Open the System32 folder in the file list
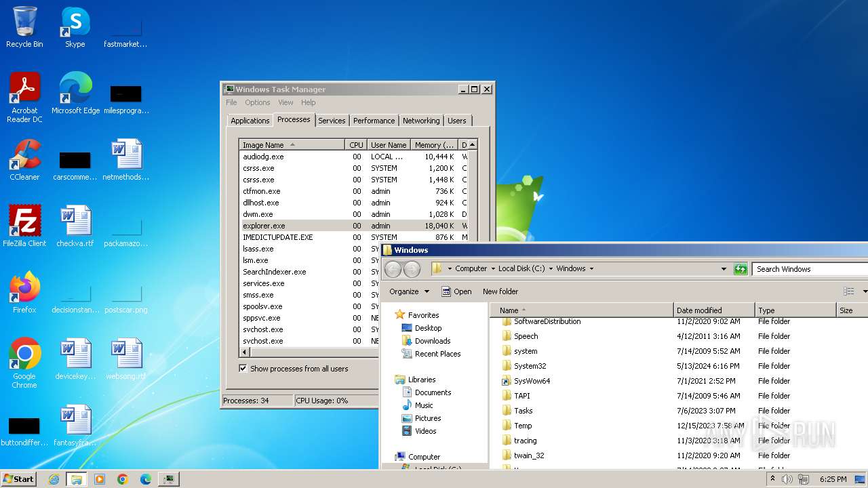The height and width of the screenshot is (488, 868). [530, 366]
